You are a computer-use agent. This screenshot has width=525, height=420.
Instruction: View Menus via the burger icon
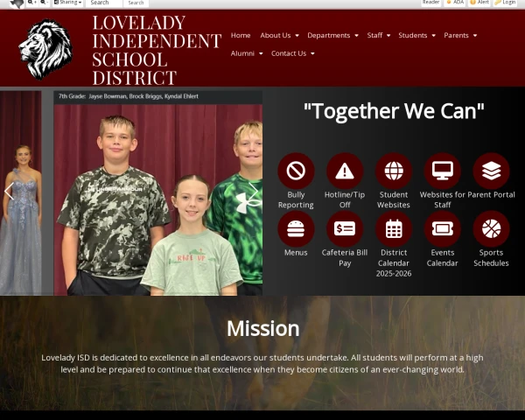click(296, 228)
